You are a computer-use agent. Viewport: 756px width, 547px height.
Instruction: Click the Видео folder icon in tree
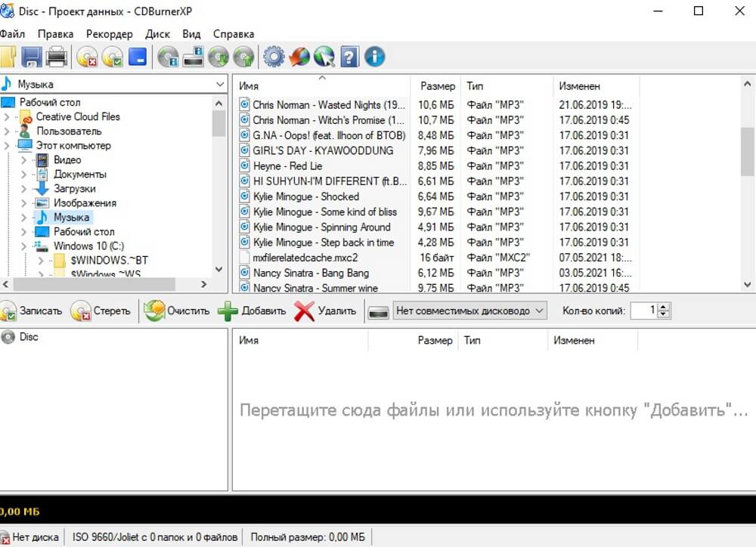(x=42, y=160)
